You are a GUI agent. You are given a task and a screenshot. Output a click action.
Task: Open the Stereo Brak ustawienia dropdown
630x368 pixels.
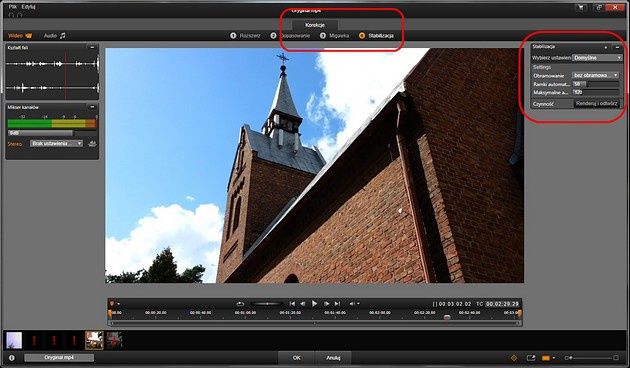[56, 143]
